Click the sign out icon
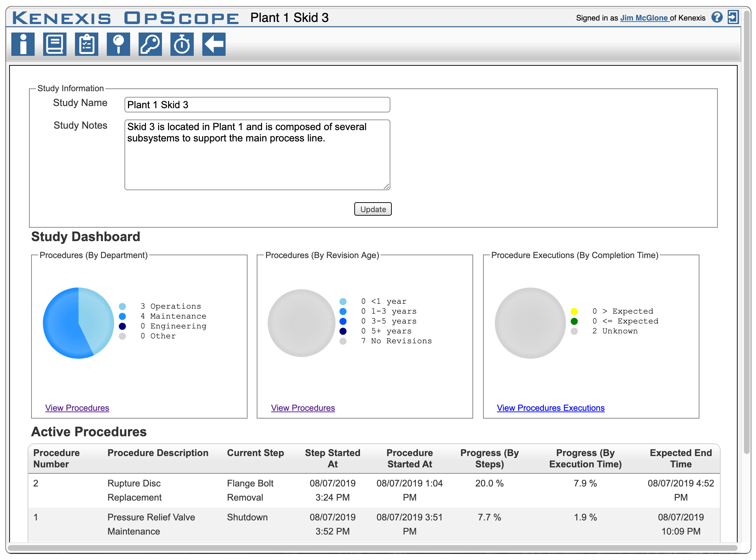756x560 pixels. point(733,17)
